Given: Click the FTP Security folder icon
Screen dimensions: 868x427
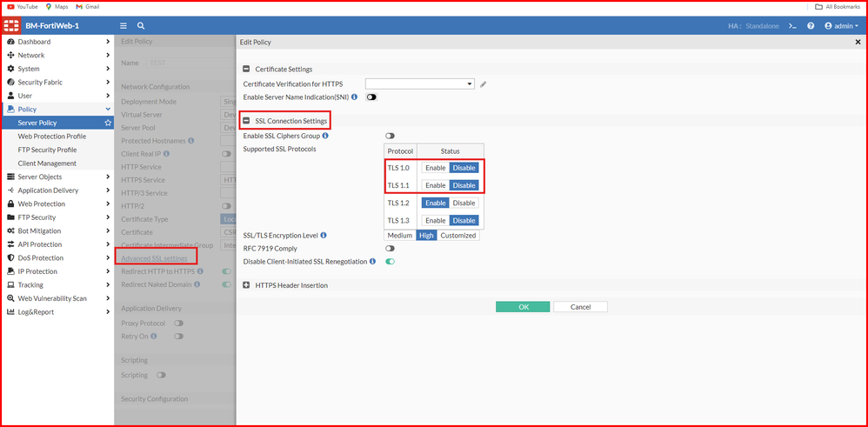Looking at the screenshot, I should click(x=10, y=217).
